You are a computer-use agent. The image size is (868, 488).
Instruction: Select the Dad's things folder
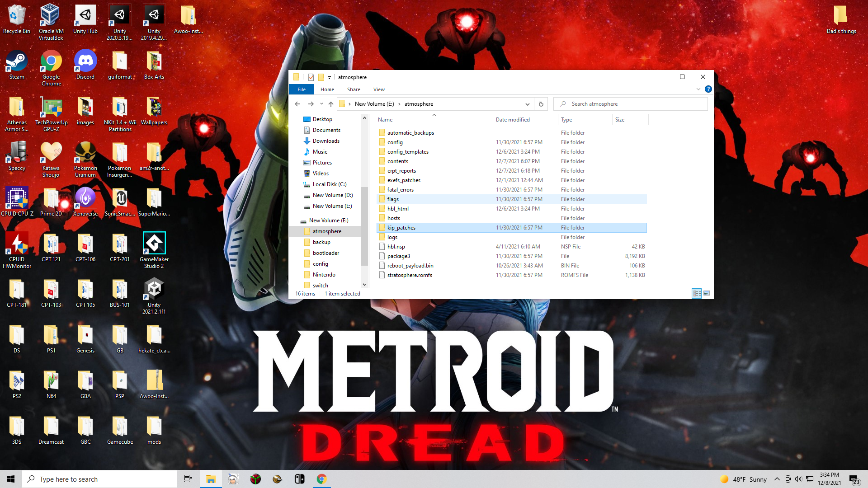[841, 19]
